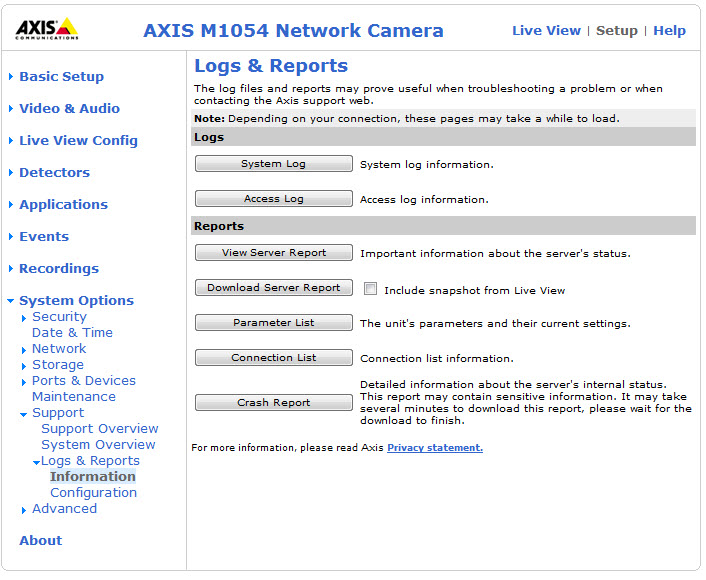This screenshot has height=580, width=706.
Task: Open Advanced settings
Action: 64,509
